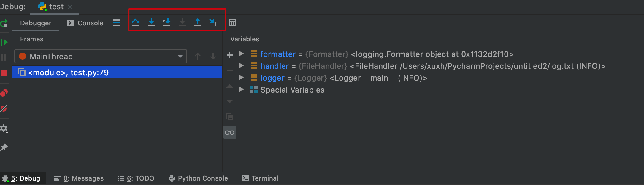Screen dimensions: 644x185
Task: Open the Python Console tool window
Action: tap(198, 178)
